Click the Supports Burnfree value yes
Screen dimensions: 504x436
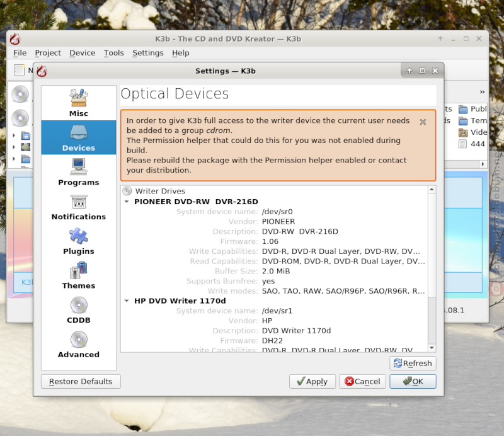[268, 281]
